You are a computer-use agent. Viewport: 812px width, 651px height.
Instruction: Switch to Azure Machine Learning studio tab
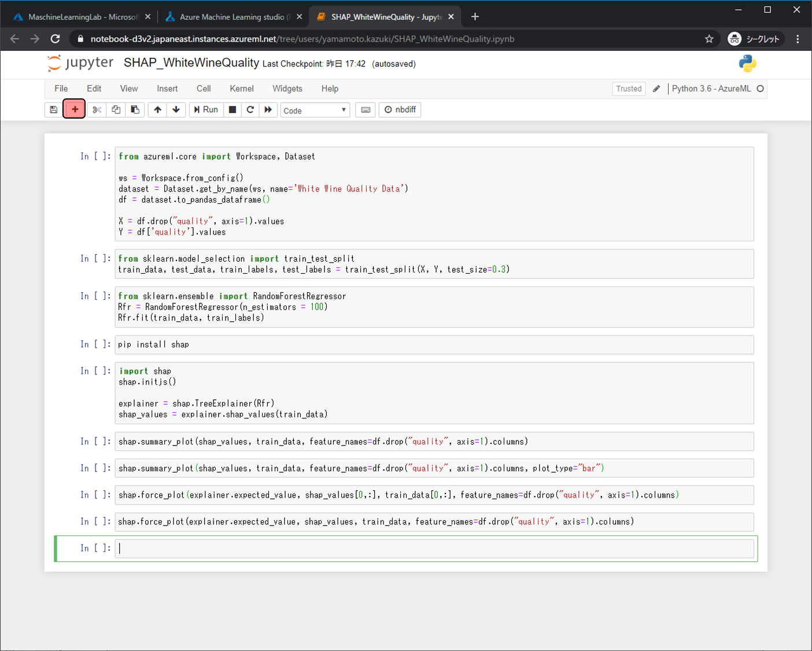pyautogui.click(x=232, y=17)
